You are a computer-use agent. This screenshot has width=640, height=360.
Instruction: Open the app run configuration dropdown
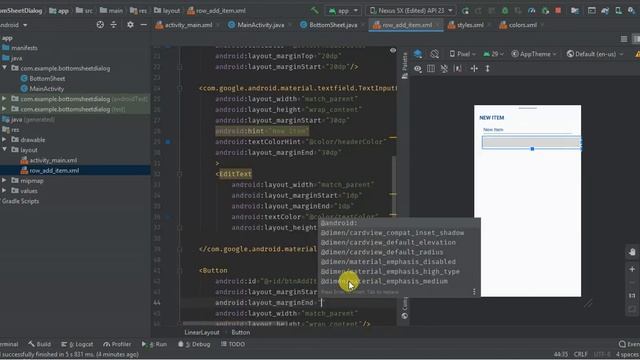point(342,11)
